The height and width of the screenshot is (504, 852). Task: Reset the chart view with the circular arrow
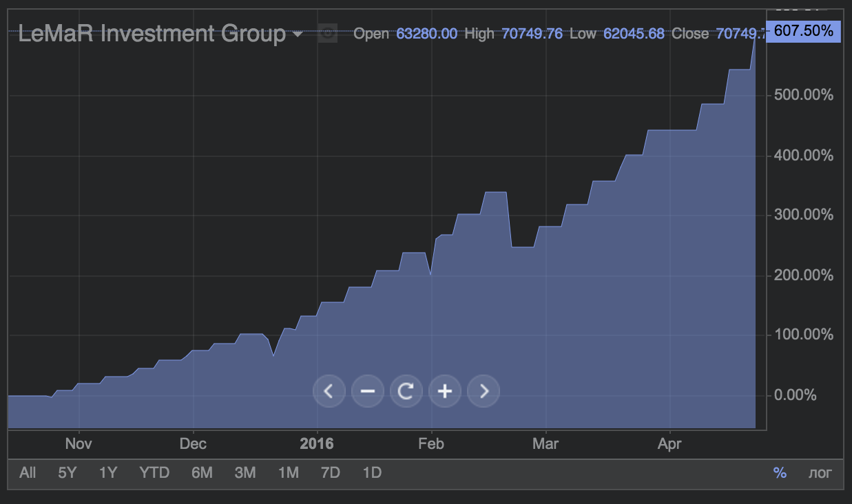406,392
